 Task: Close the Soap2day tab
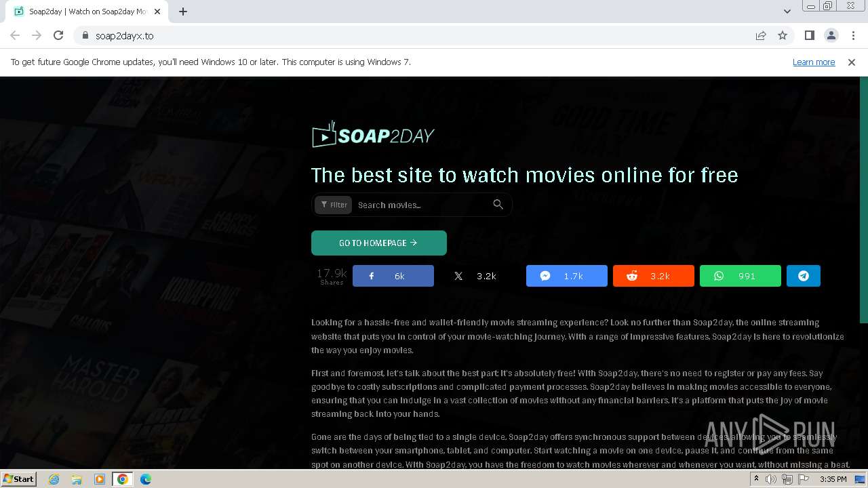159,12
